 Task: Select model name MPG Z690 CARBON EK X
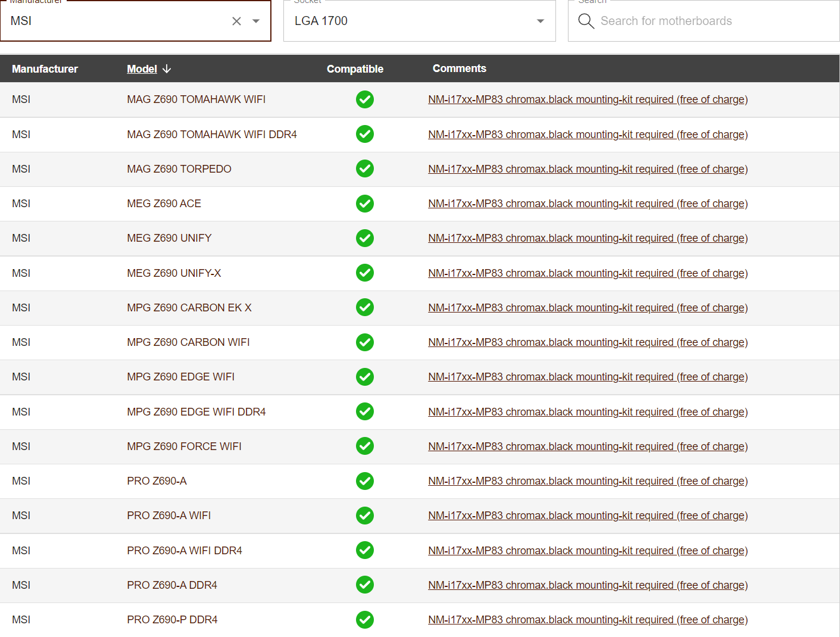[189, 308]
